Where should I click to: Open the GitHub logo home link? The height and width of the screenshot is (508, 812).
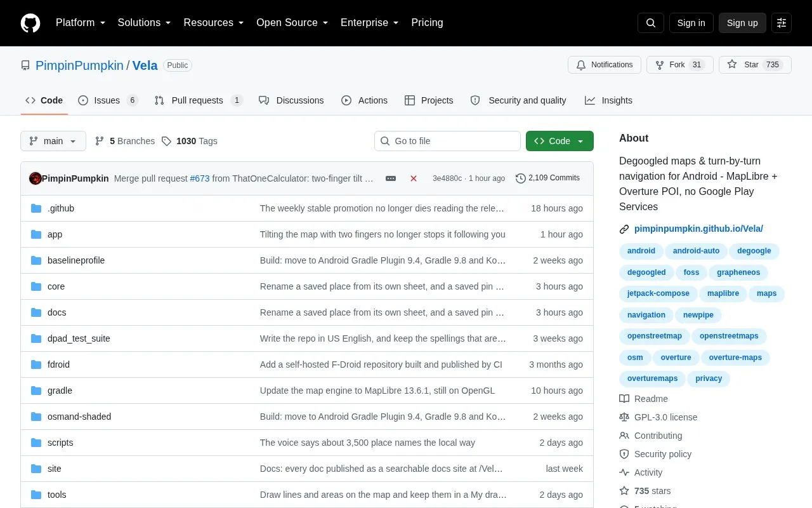pos(30,23)
